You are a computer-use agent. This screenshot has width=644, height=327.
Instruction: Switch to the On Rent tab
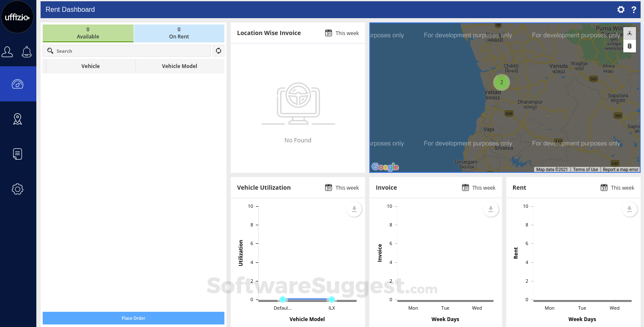179,33
